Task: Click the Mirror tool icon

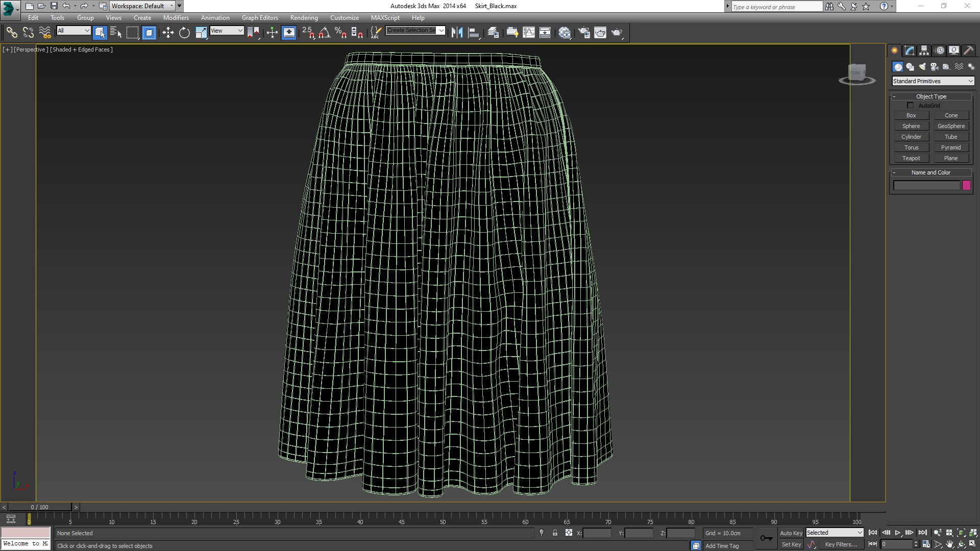Action: pyautogui.click(x=457, y=33)
